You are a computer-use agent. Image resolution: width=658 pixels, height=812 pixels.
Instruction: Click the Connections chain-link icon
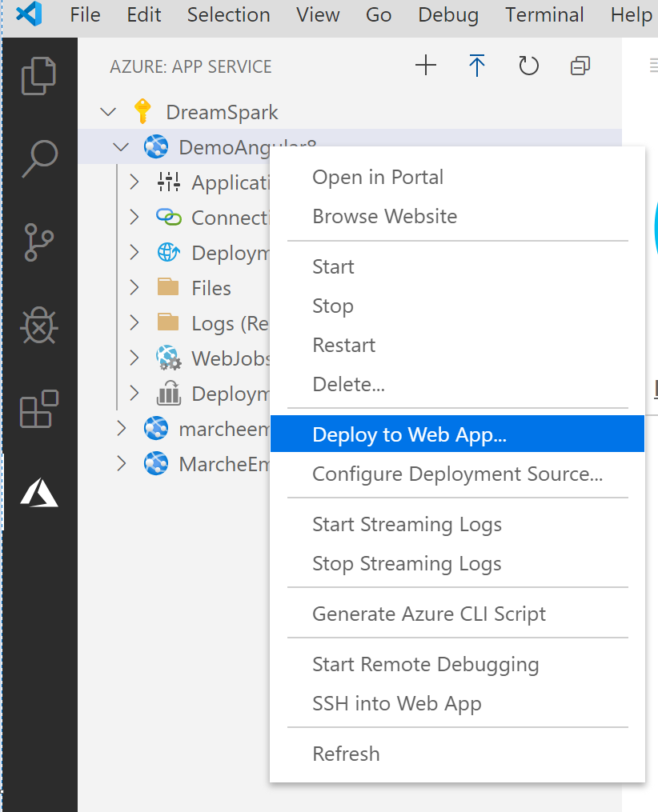[x=169, y=217]
